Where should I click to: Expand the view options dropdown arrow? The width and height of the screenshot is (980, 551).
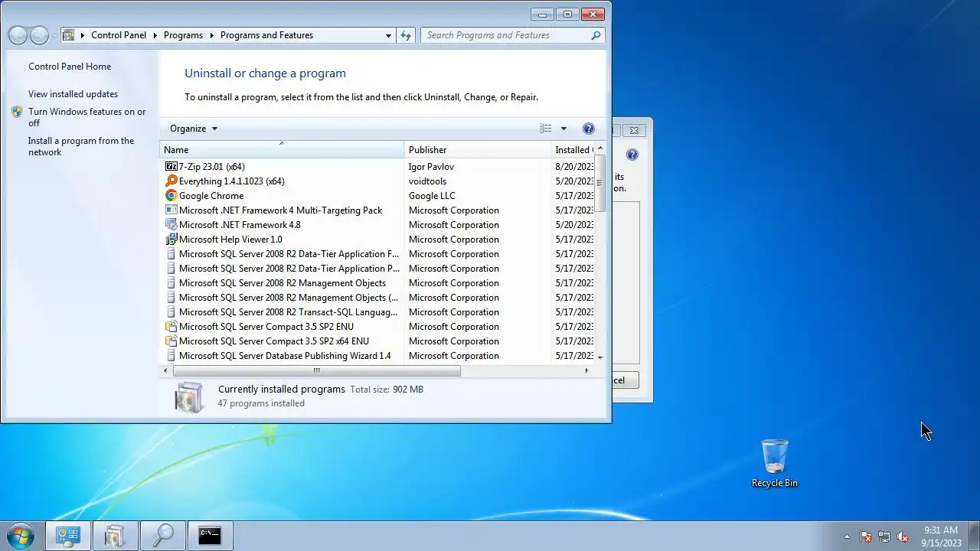(x=563, y=129)
